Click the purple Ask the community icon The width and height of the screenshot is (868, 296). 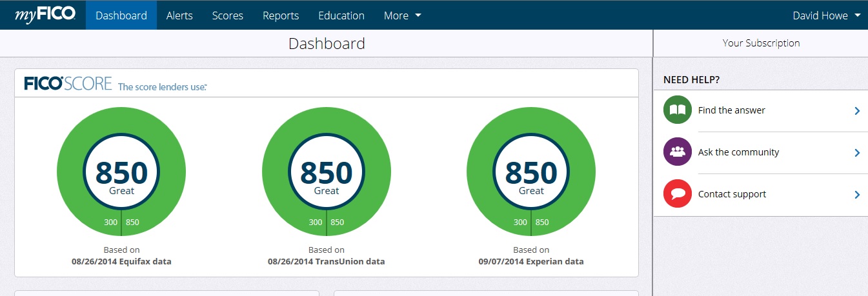click(677, 152)
